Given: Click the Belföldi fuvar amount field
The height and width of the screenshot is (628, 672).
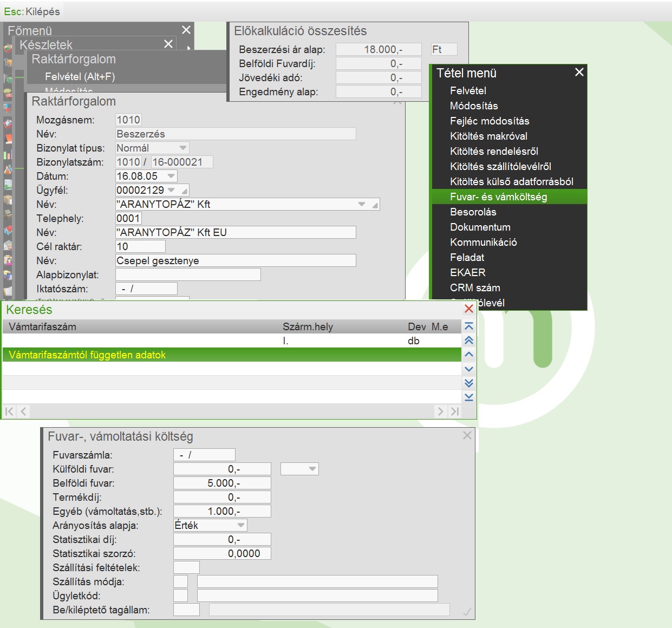Looking at the screenshot, I should pyautogui.click(x=222, y=483).
